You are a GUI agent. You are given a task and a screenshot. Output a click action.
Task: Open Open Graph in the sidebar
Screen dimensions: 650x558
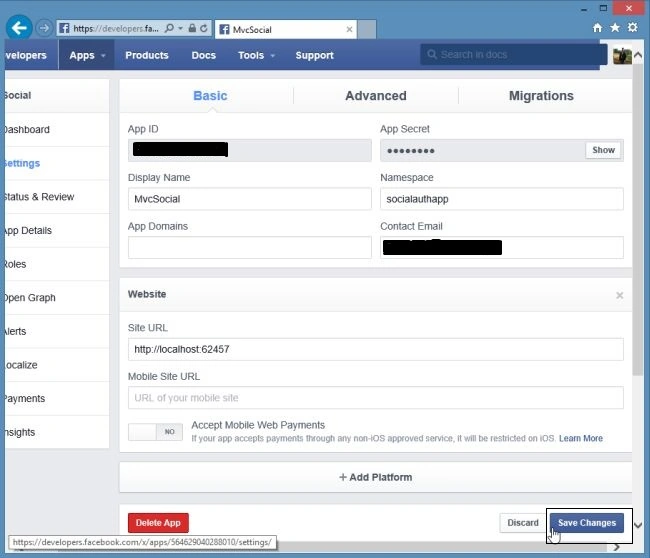[57, 298]
